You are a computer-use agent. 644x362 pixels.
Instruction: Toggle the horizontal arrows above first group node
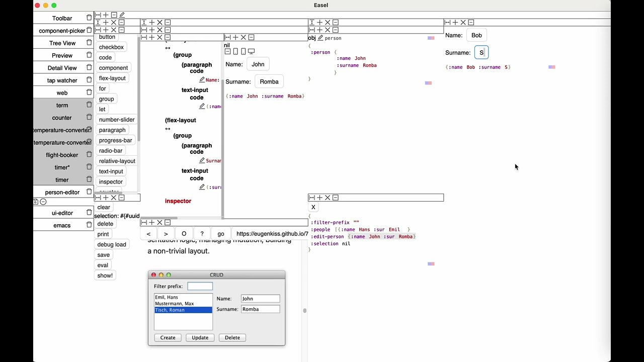point(168,48)
